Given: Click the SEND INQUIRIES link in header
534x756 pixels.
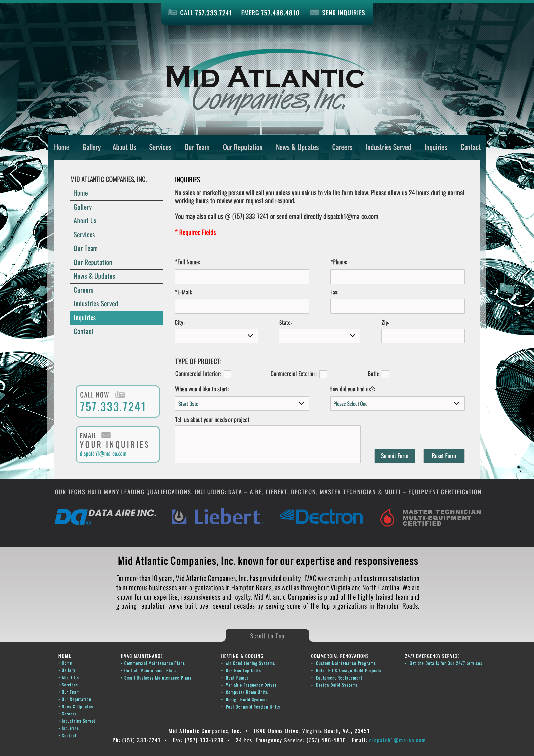Looking at the screenshot, I should click(343, 13).
